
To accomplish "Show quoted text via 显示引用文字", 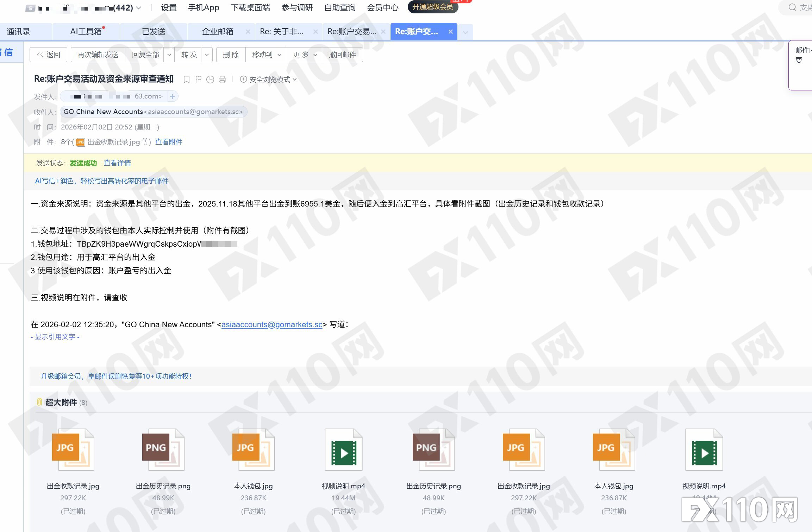I will tap(55, 337).
